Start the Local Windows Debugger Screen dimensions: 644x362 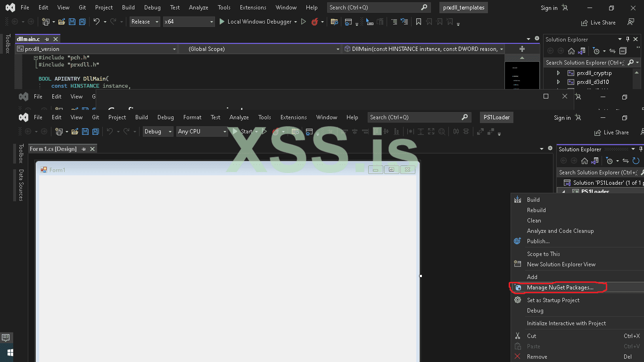point(256,22)
